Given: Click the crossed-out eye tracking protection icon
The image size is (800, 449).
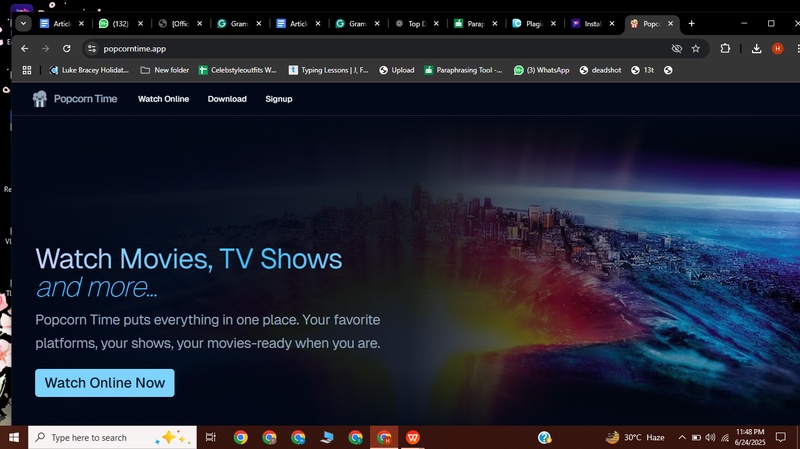Looking at the screenshot, I should (x=677, y=48).
